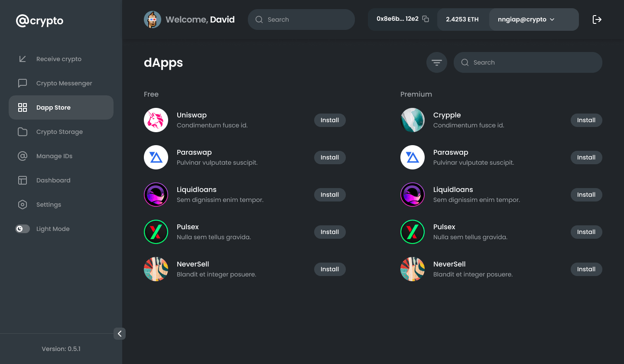Open the Crypto Storage folder icon
The image size is (624, 364).
23,132
